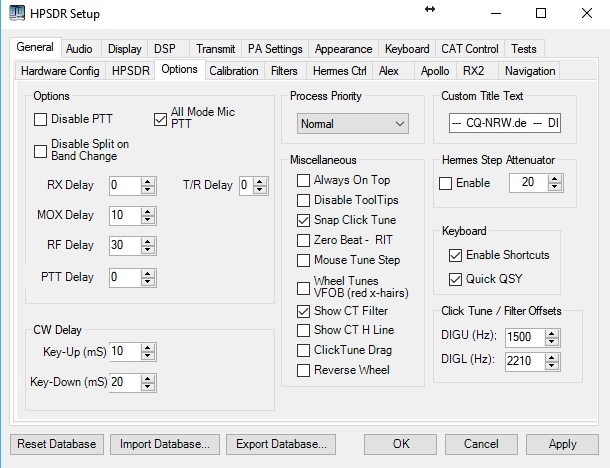610x468 pixels.
Task: Open PA Settings tab
Action: (275, 49)
